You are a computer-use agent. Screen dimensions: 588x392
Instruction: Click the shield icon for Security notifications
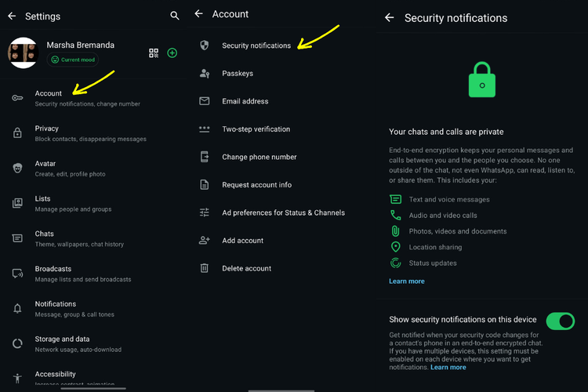[x=205, y=45]
